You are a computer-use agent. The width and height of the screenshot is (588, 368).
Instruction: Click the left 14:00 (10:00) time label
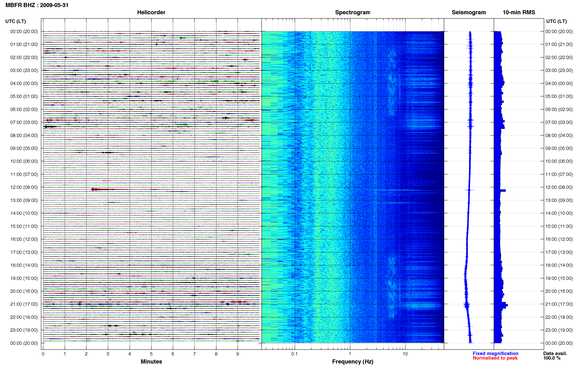pyautogui.click(x=24, y=213)
